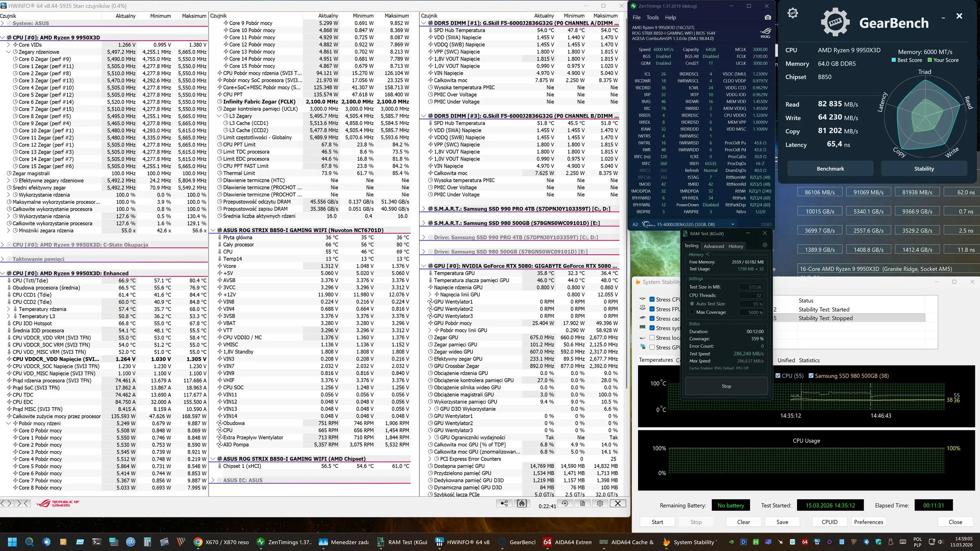Image resolution: width=980 pixels, height=551 pixels.
Task: Uncheck Stress FPU checkbox
Action: tap(652, 309)
